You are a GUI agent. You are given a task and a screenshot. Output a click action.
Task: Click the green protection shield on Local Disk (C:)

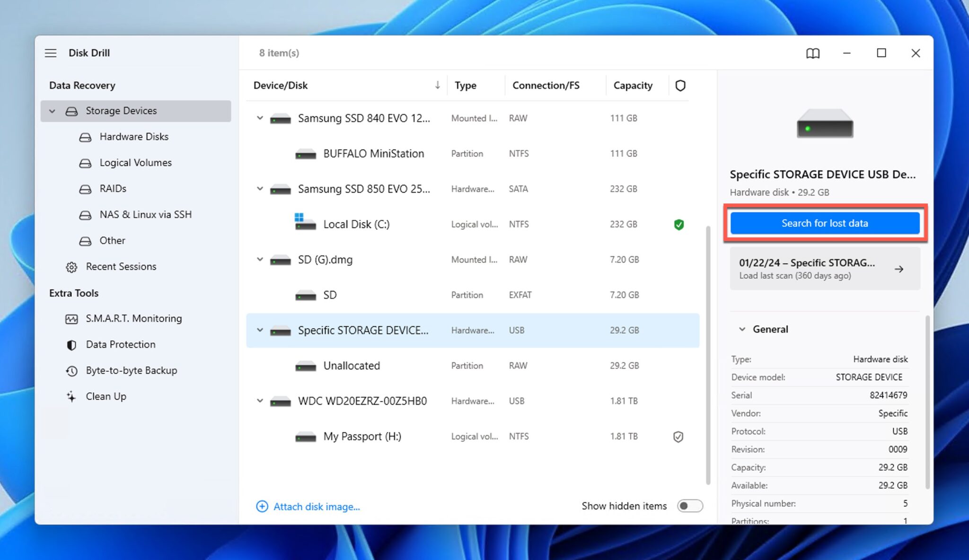click(x=679, y=224)
